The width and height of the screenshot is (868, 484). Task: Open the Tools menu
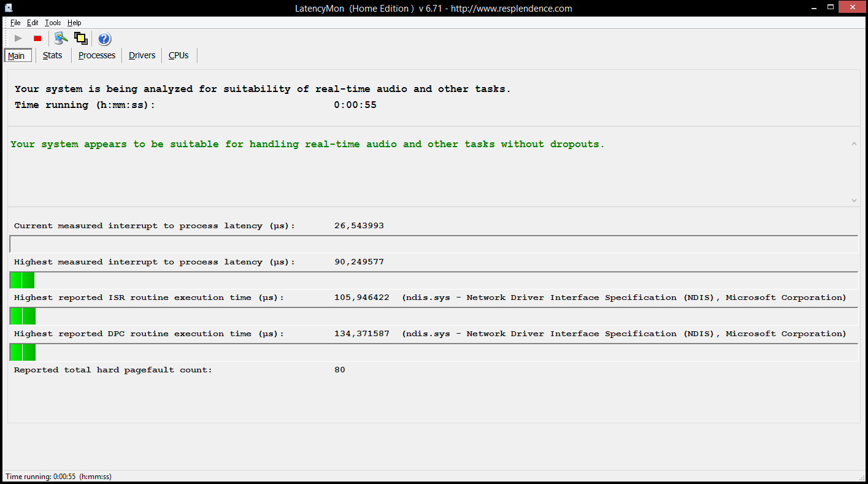coord(53,23)
